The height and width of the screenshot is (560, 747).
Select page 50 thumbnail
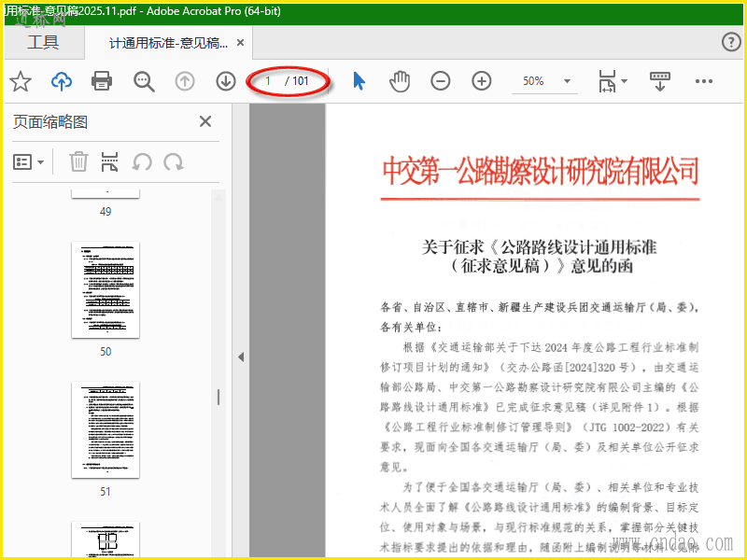106,290
